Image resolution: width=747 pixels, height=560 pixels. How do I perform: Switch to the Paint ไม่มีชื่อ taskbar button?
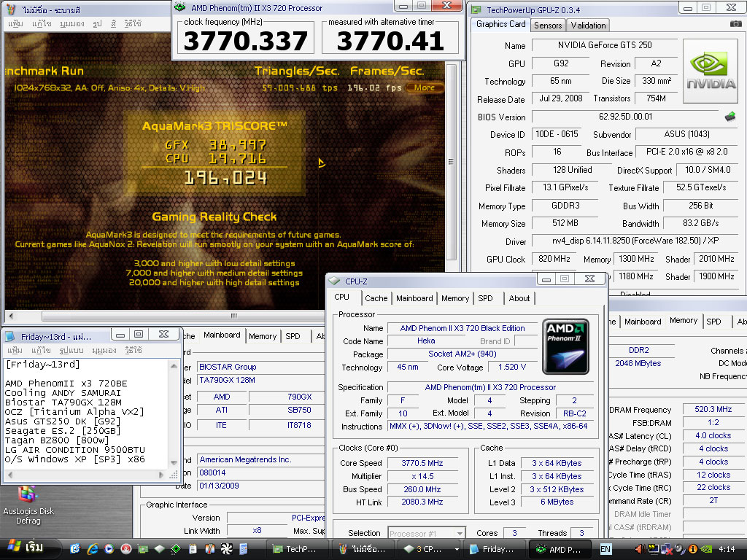pyautogui.click(x=364, y=549)
